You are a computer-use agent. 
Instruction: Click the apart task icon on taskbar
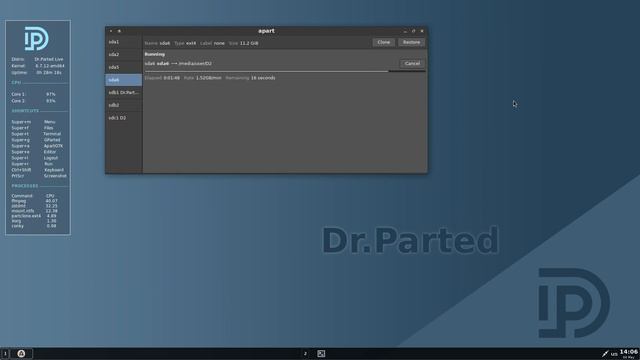pos(21,354)
